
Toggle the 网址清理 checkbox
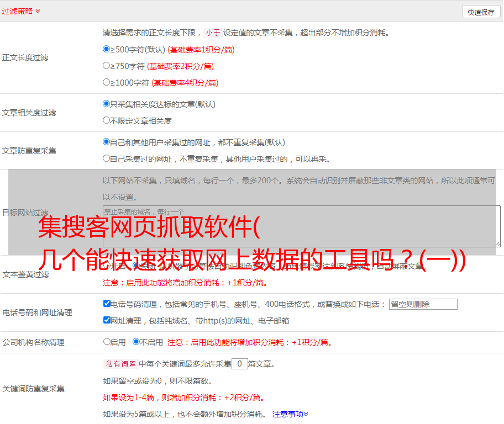coord(107,320)
